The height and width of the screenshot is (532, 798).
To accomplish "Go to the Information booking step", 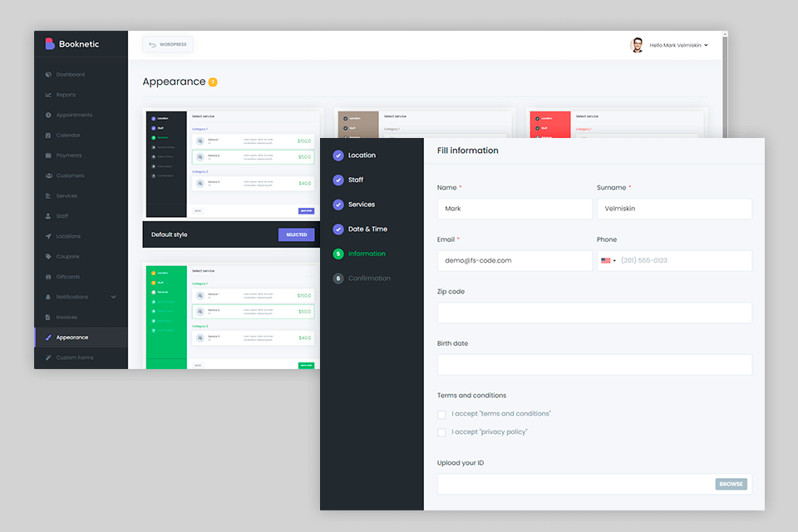I will coord(367,254).
